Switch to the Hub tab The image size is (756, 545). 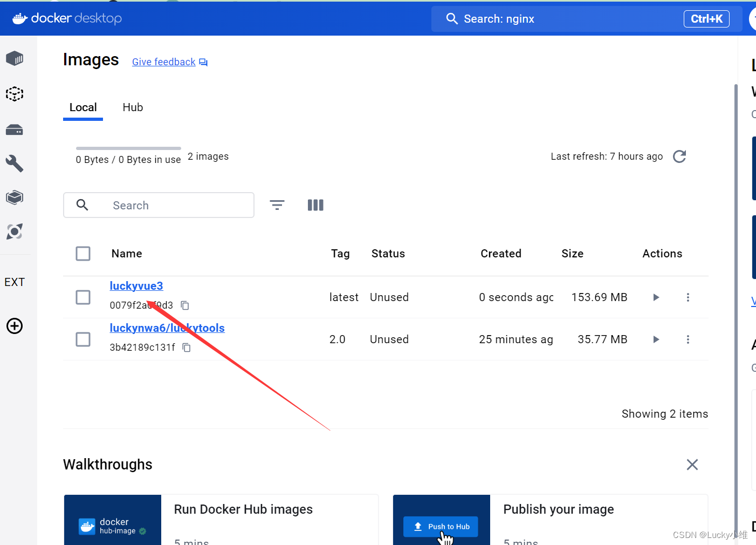[x=133, y=107]
